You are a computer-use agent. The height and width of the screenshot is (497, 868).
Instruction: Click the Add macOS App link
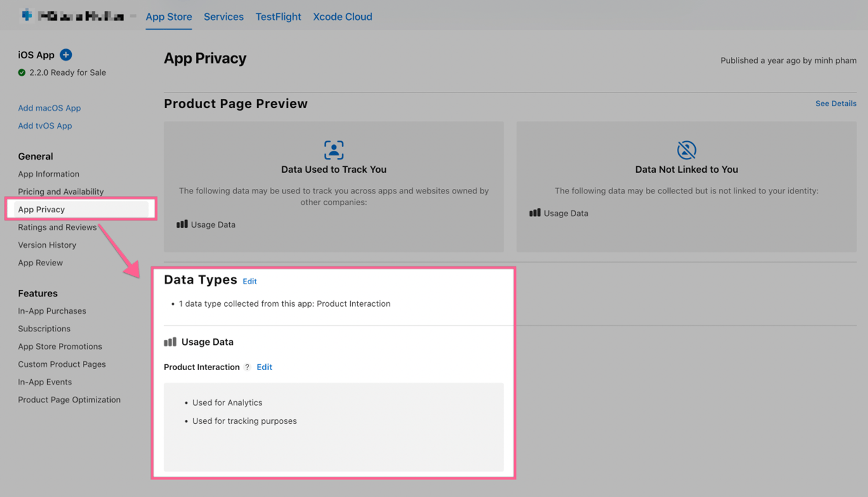(x=49, y=108)
